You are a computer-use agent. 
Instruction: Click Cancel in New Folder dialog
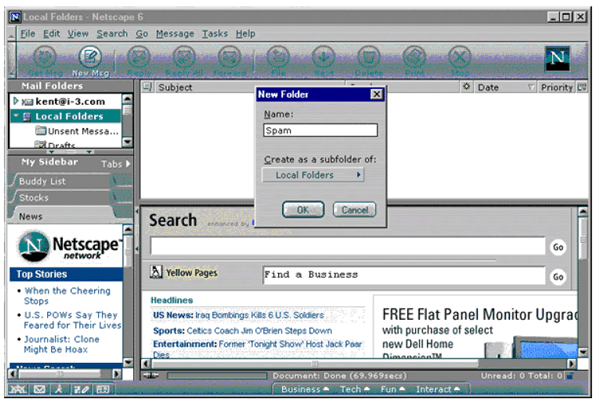coord(354,210)
